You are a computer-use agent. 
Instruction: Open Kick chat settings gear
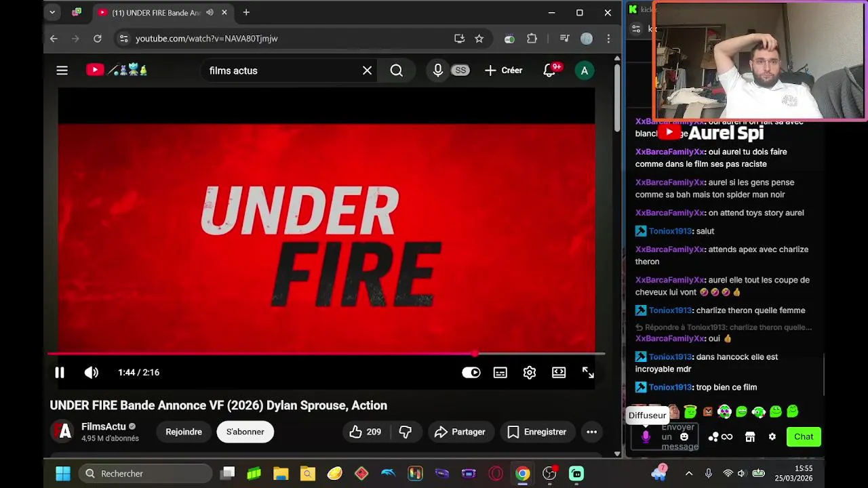tap(772, 437)
